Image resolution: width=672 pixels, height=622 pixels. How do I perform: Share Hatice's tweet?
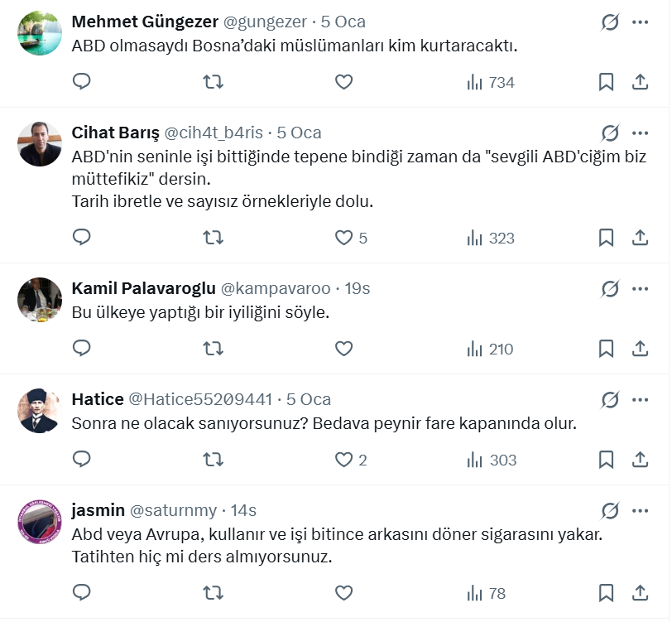tap(640, 460)
